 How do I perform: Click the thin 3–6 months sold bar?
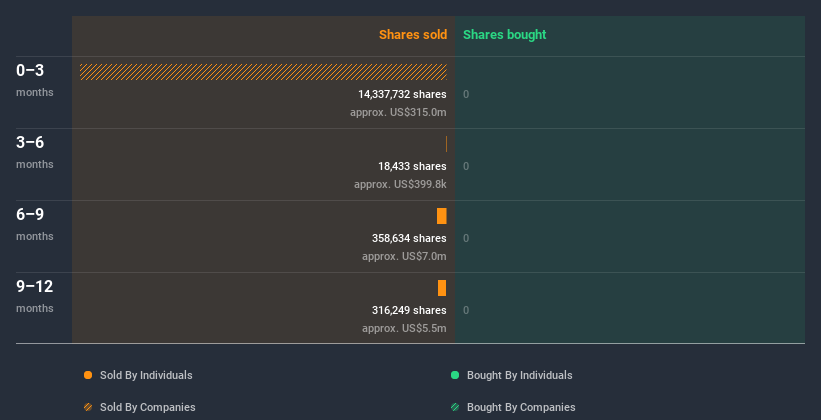446,144
